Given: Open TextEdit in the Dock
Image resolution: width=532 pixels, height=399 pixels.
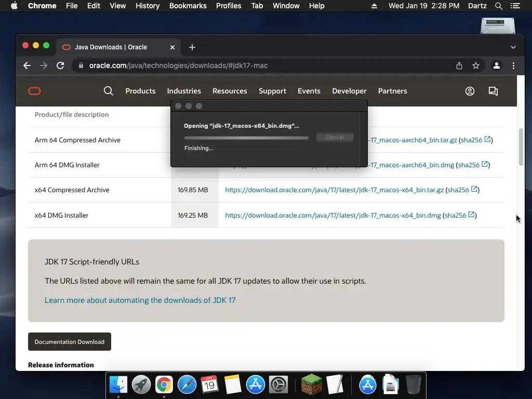Looking at the screenshot, I should click(x=335, y=385).
